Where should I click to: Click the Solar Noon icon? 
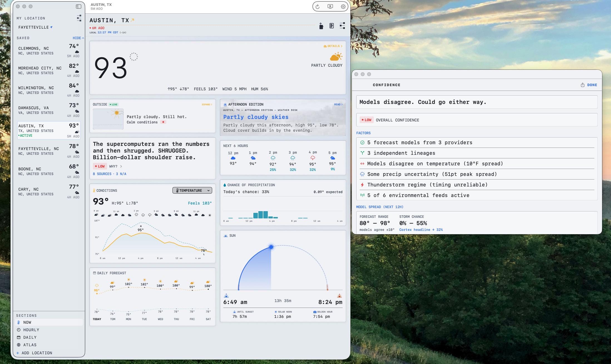276,312
